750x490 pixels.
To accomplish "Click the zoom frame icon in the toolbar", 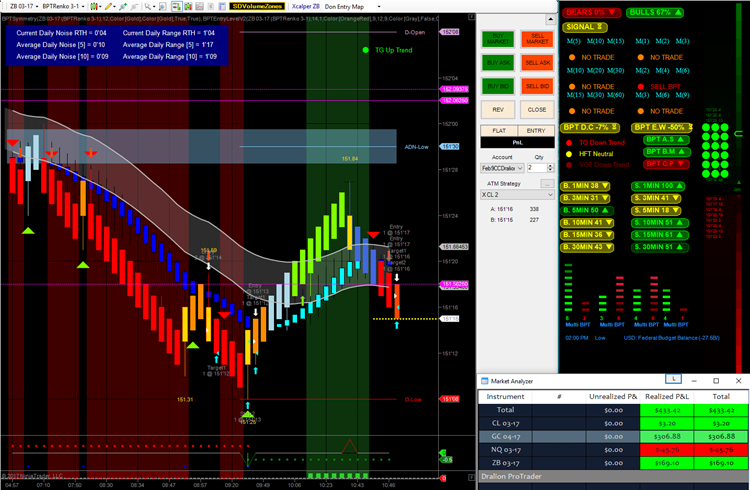I will coord(162,7).
